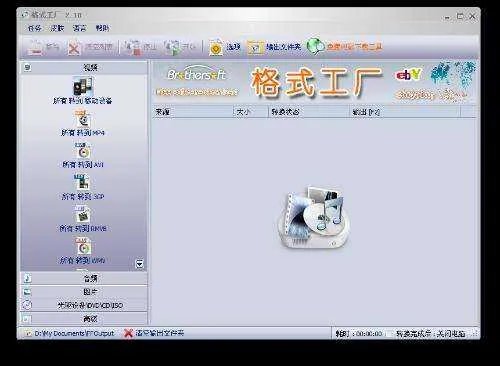Follow the orange globe link in the toolbar
This screenshot has height=366, width=500.
[344, 47]
